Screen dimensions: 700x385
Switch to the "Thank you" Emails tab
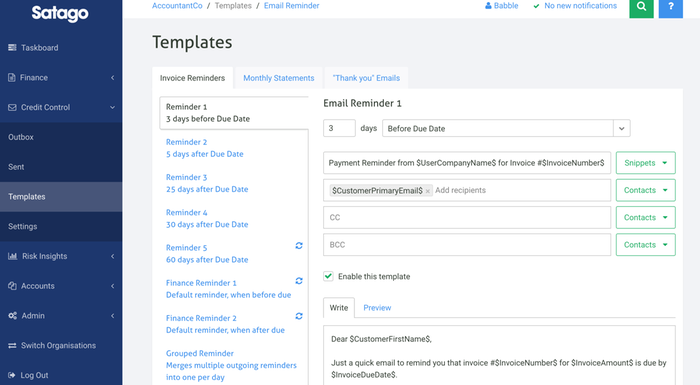pyautogui.click(x=366, y=78)
